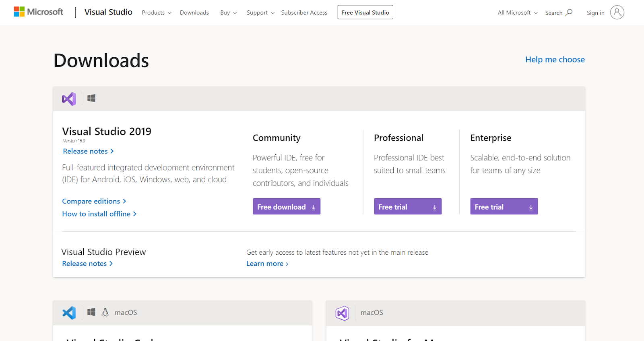Screen dimensions: 644x341
Task: Click the Windows icon in VS Code card
Action: 91,312
